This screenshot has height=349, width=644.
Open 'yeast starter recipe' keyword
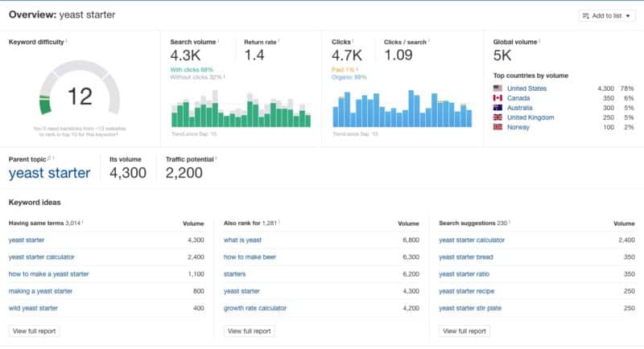467,291
